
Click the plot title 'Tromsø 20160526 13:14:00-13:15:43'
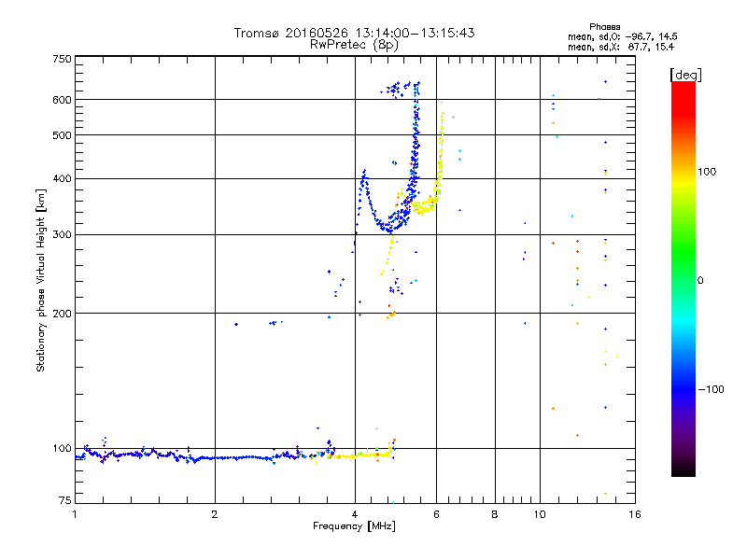click(x=354, y=33)
